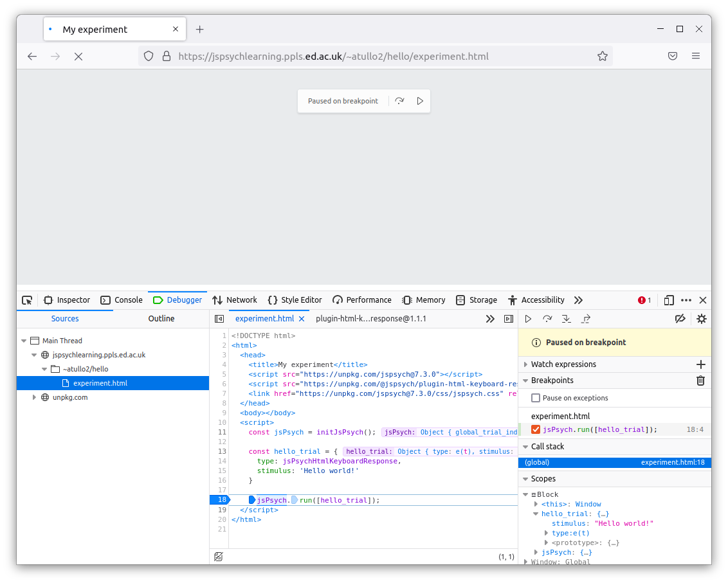Collapse the Call stack section
The width and height of the screenshot is (728, 583).
click(x=525, y=447)
